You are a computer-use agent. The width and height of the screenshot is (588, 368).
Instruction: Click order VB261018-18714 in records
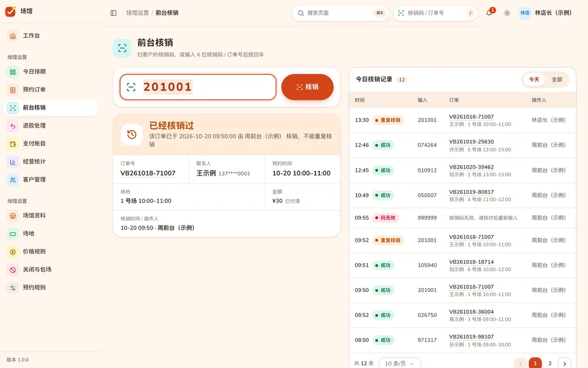(472, 262)
